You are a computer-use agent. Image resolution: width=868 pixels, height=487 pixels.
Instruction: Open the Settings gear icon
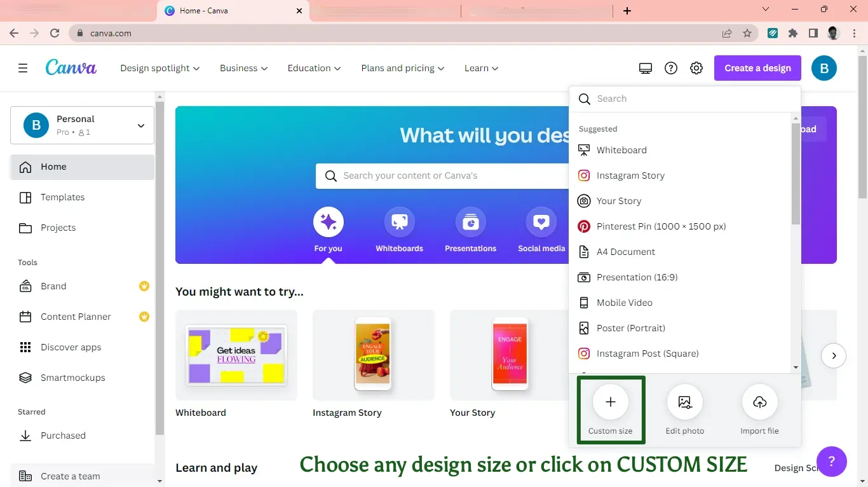696,68
